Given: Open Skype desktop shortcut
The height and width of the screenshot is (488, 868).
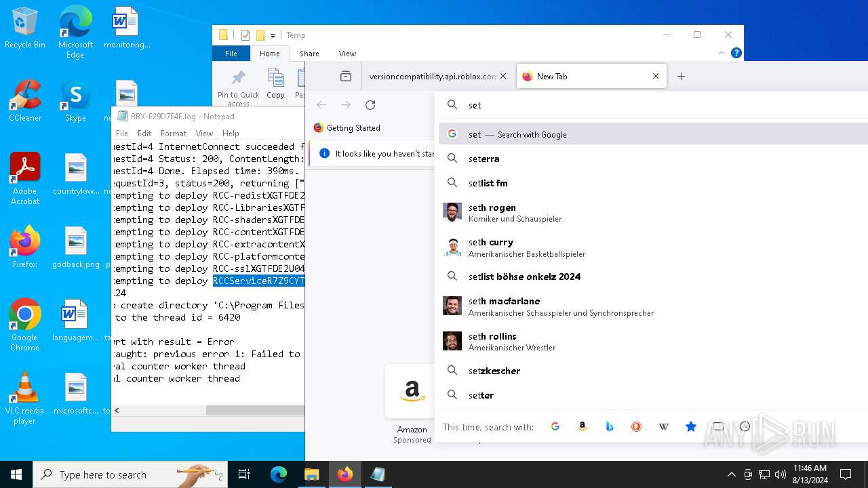Looking at the screenshot, I should click(x=75, y=102).
